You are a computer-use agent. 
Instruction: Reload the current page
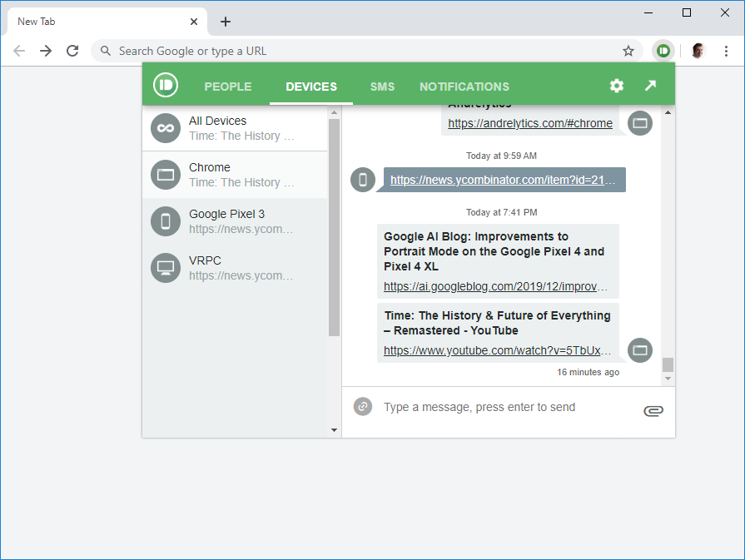(x=72, y=51)
